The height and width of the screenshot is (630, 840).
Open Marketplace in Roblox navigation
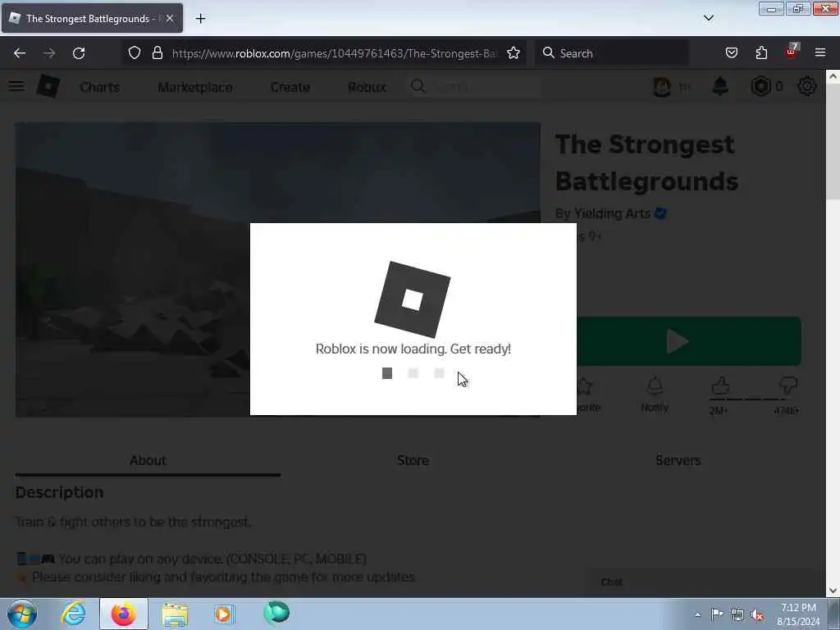click(x=195, y=87)
